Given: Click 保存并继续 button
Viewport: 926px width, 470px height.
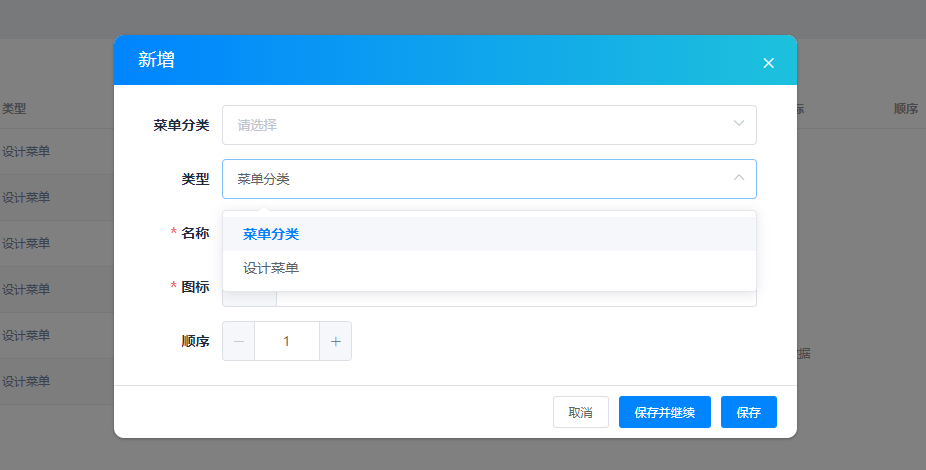Looking at the screenshot, I should click(x=664, y=412).
